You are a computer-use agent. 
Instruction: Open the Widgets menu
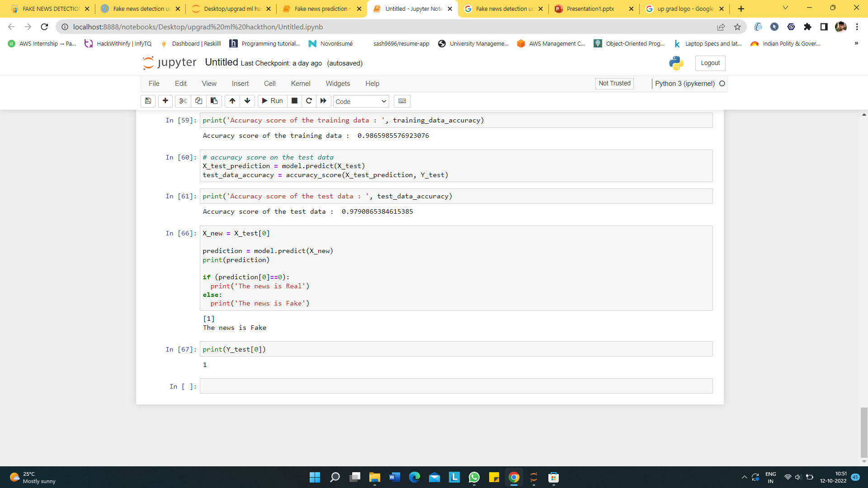click(338, 84)
